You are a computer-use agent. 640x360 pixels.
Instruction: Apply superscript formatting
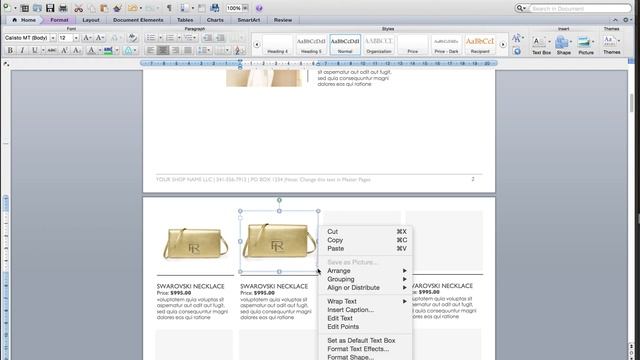[x=64, y=51]
